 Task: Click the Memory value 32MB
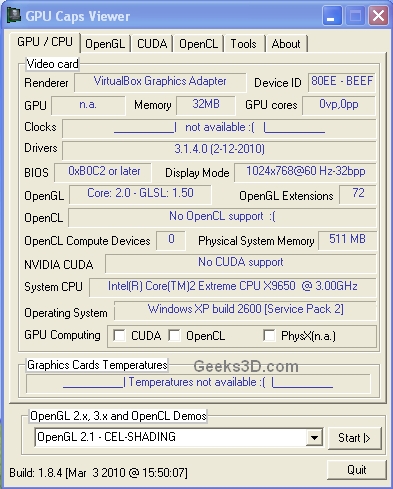tap(206, 105)
